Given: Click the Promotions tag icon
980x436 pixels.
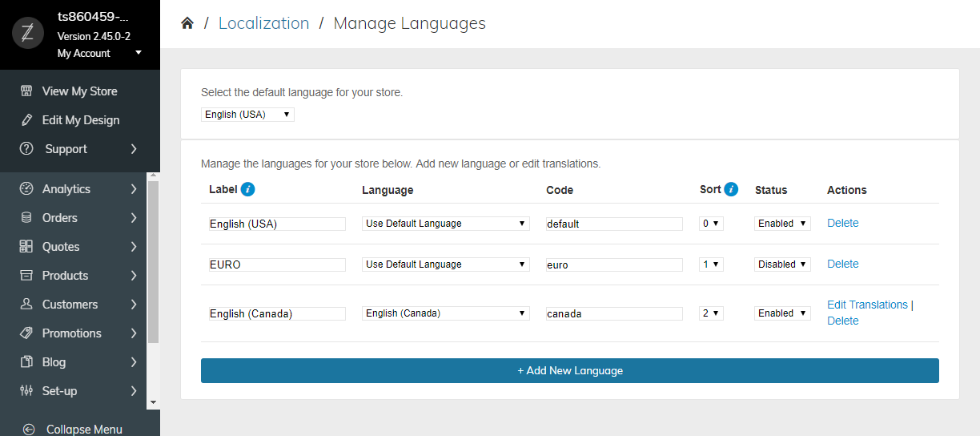Looking at the screenshot, I should point(26,333).
